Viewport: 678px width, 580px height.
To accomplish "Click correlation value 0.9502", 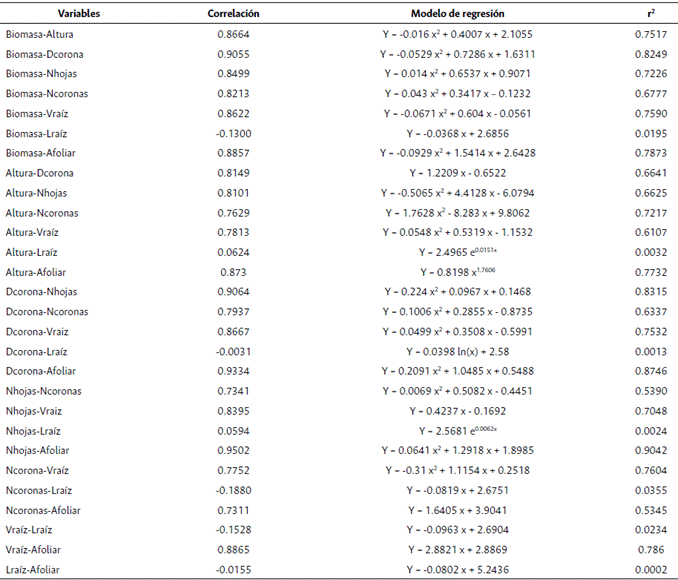I will click(x=234, y=450).
